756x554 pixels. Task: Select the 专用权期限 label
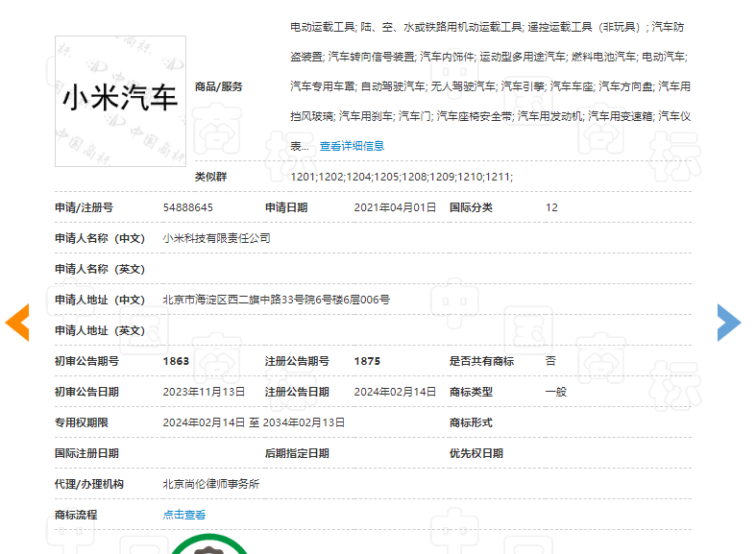82,422
